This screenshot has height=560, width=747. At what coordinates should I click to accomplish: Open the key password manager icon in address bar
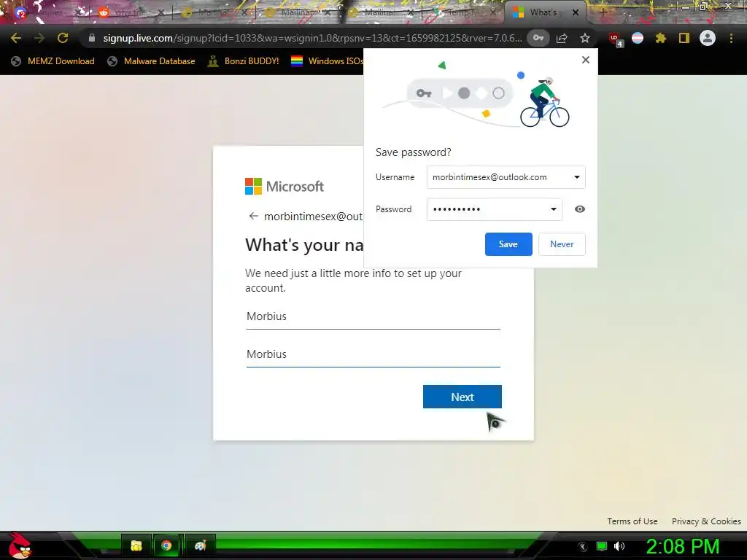coord(538,38)
